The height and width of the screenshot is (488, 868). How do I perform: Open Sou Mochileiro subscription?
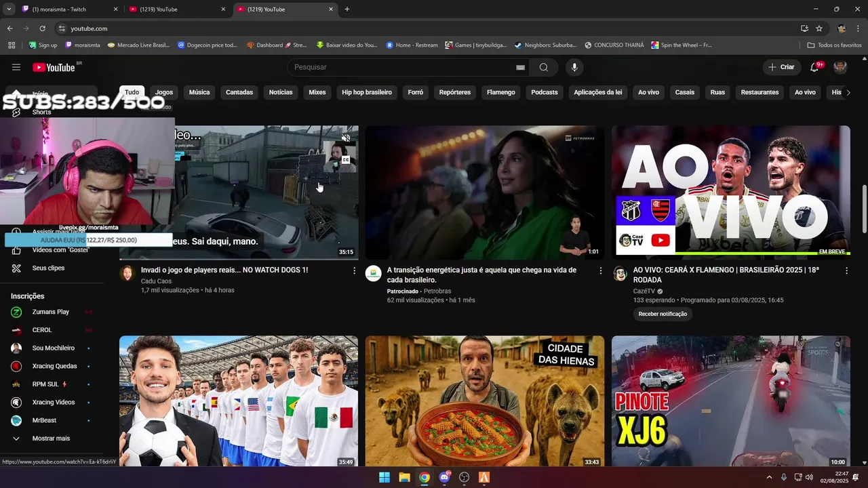pos(53,348)
